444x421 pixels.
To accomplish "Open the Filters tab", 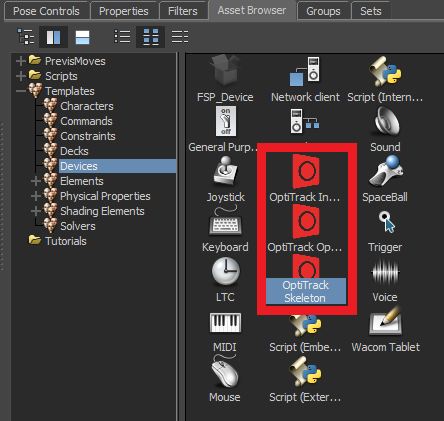I will (183, 11).
